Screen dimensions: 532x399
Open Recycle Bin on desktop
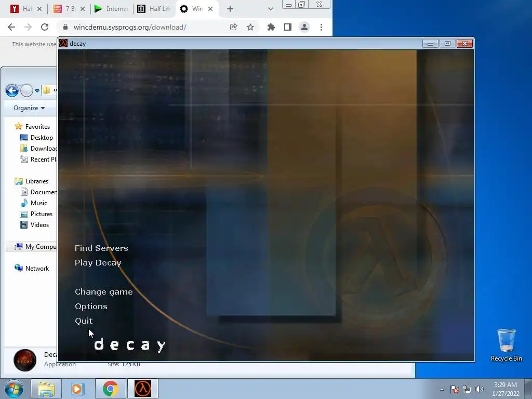[506, 345]
